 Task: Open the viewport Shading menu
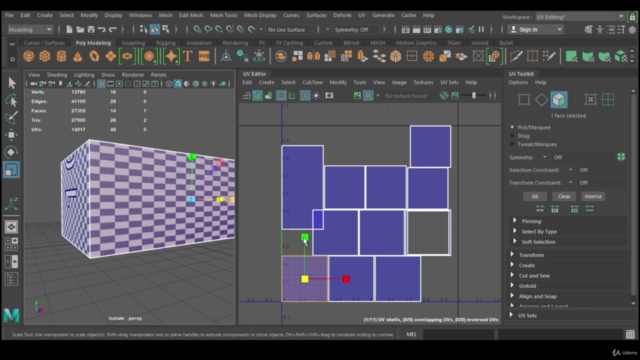[x=57, y=75]
